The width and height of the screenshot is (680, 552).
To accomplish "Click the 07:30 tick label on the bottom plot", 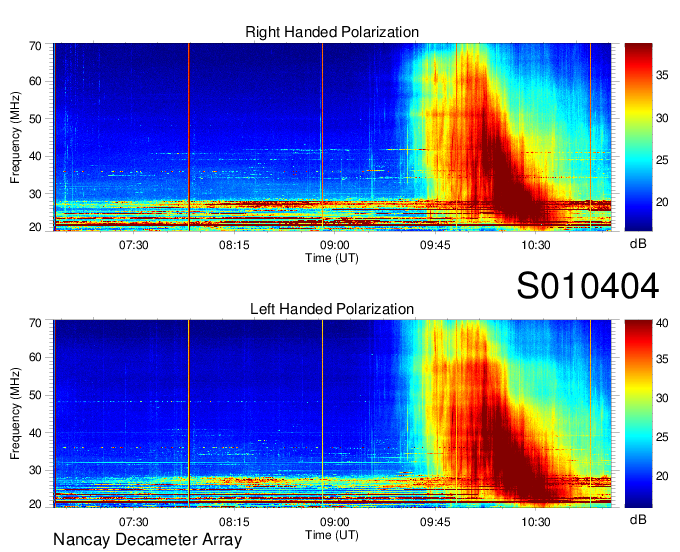I will (x=134, y=522).
